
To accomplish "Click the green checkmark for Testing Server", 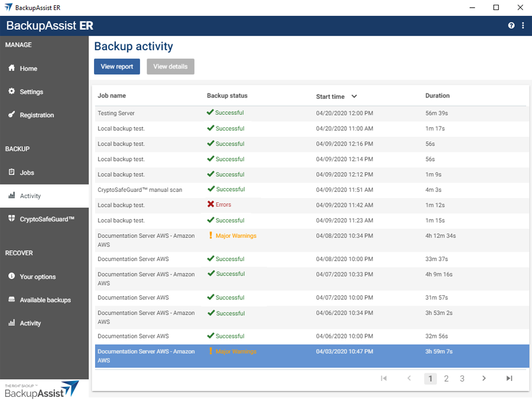I will [210, 112].
